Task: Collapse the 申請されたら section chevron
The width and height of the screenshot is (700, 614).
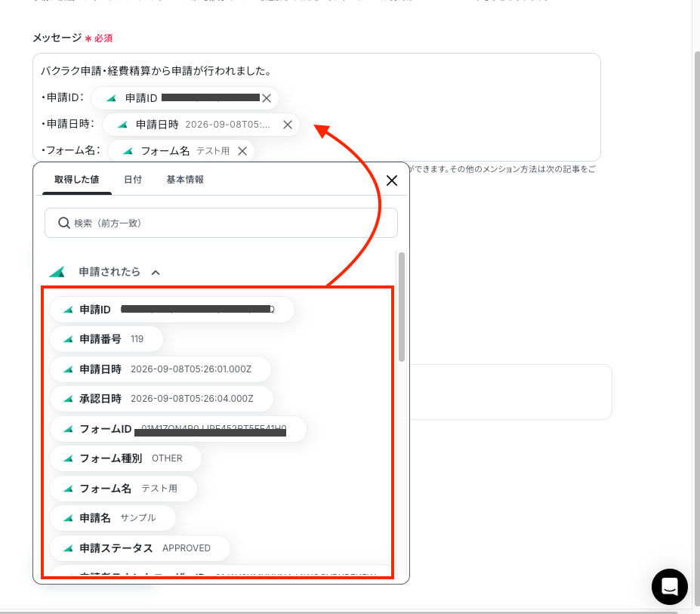Action: coord(156,273)
